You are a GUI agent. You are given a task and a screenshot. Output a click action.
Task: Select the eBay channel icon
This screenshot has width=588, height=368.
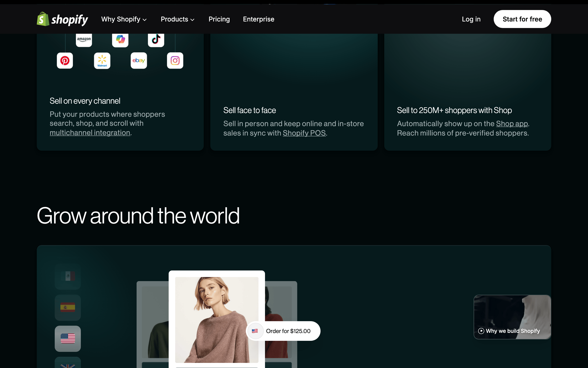[139, 61]
